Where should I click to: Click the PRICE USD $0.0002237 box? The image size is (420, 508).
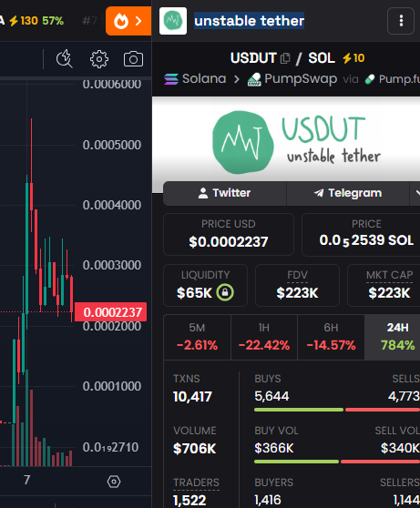[x=229, y=235]
